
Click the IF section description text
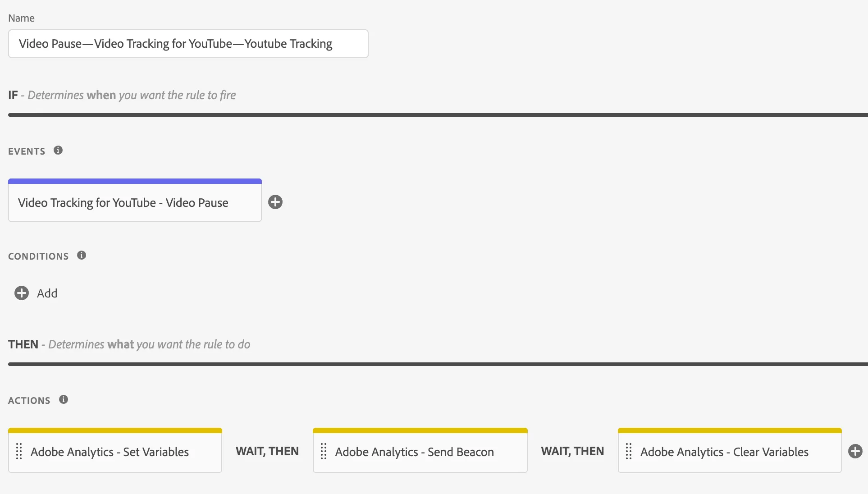coord(132,95)
